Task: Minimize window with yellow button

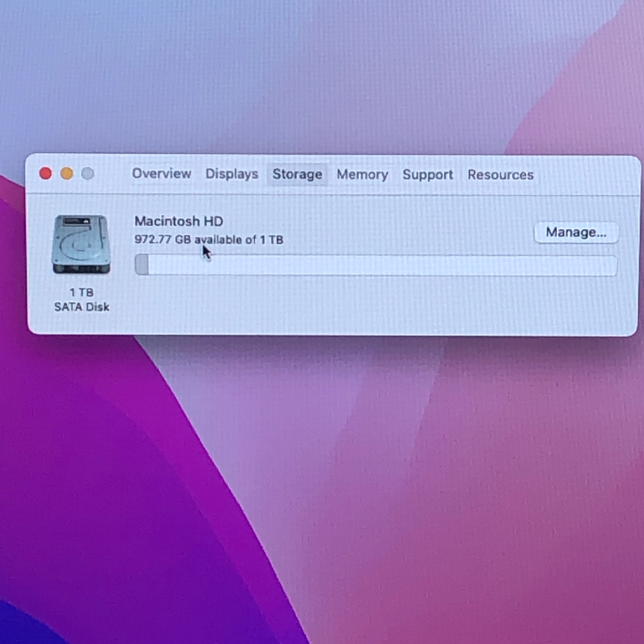Action: [67, 174]
